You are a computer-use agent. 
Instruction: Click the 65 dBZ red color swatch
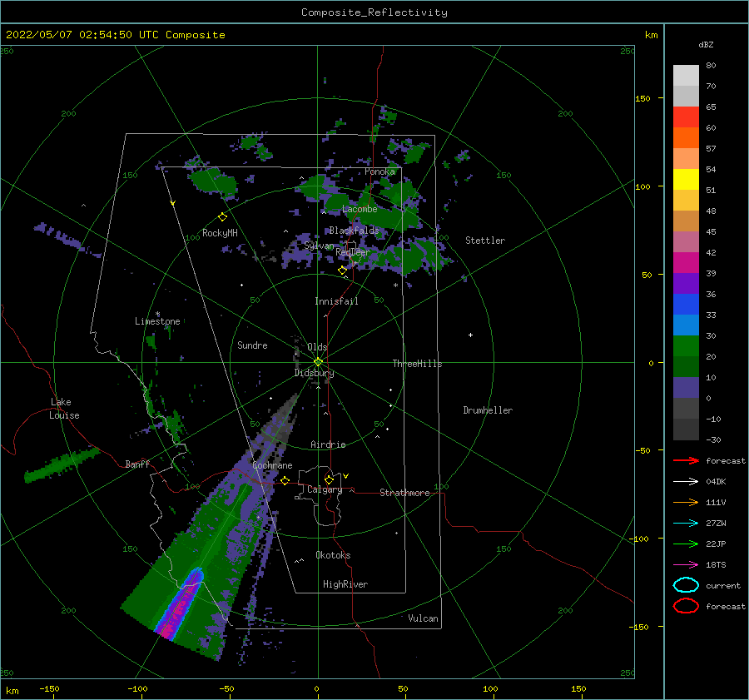686,117
